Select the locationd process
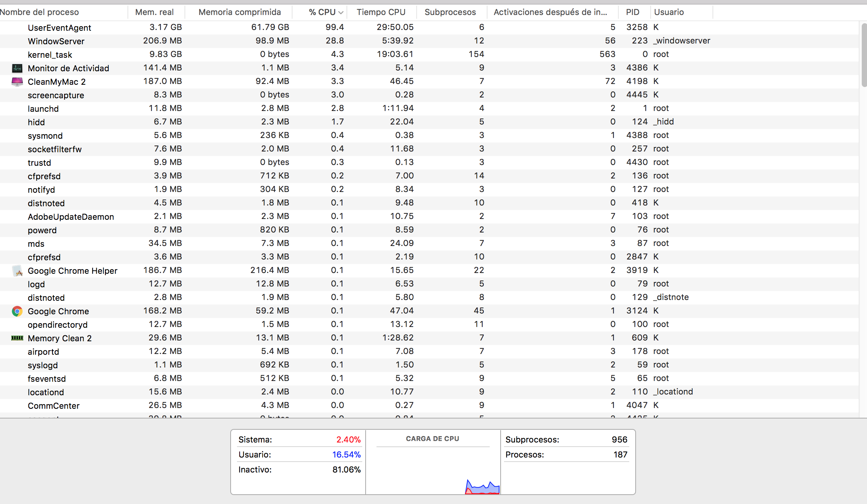Image resolution: width=867 pixels, height=504 pixels. point(429,392)
